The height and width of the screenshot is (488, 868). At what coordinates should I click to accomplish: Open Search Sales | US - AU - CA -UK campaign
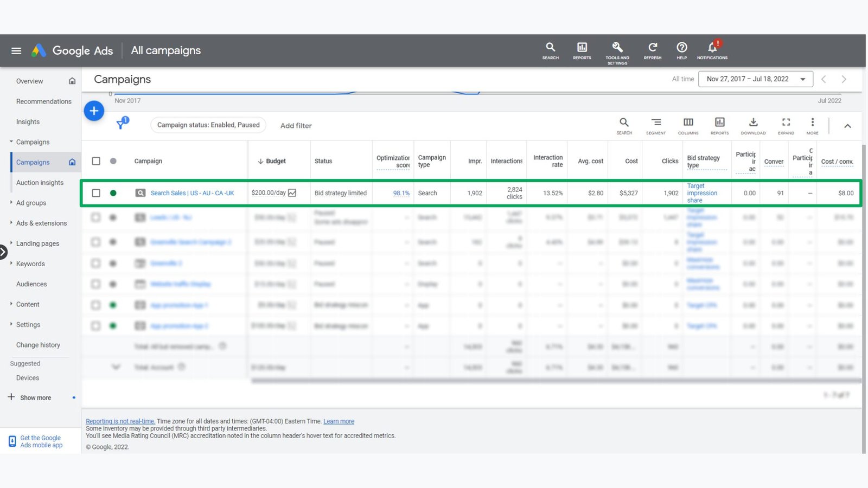(192, 193)
